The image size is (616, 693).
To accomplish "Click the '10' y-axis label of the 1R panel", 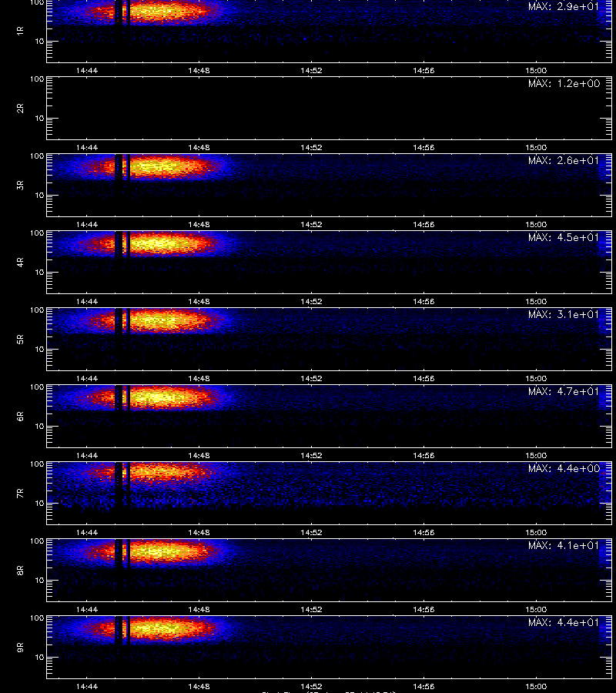I will [x=39, y=42].
